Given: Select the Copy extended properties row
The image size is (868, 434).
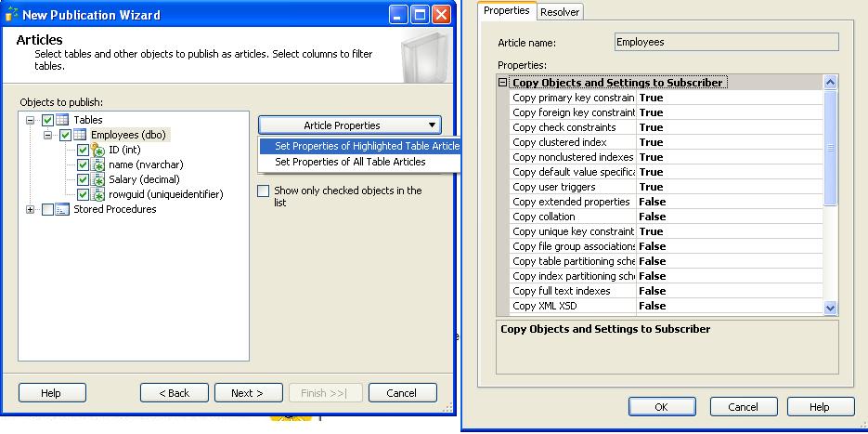Looking at the screenshot, I should (666, 202).
